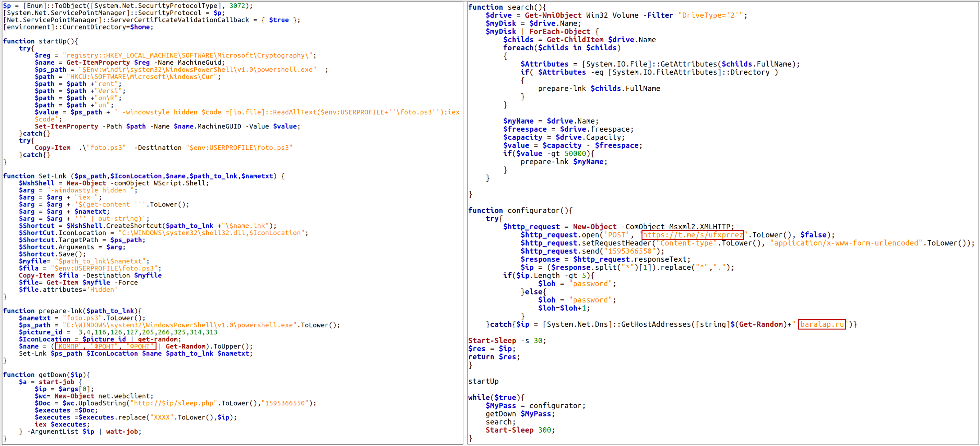Click '$childs = Get-ChildItem $drive.Name'
Viewport: 980px width, 446px height.
point(579,39)
